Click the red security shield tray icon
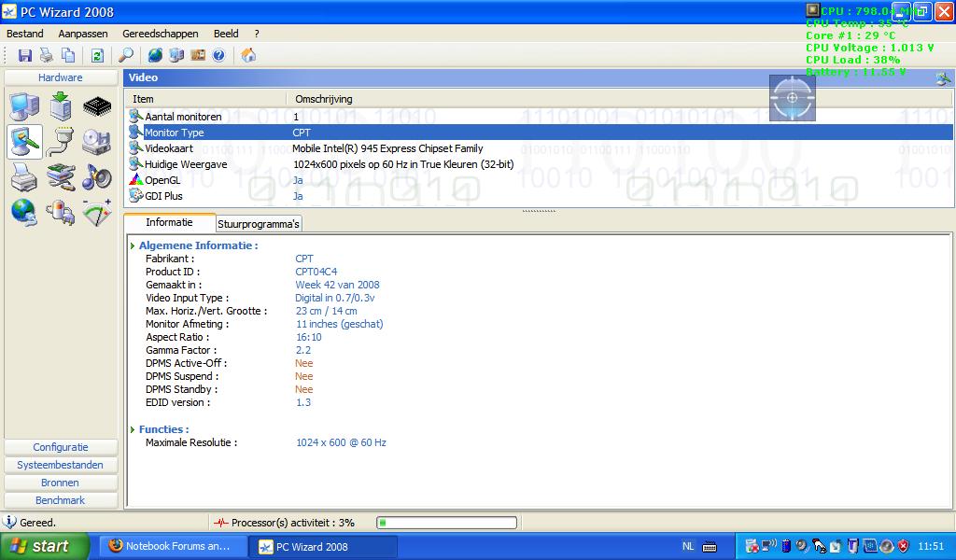 click(x=902, y=547)
